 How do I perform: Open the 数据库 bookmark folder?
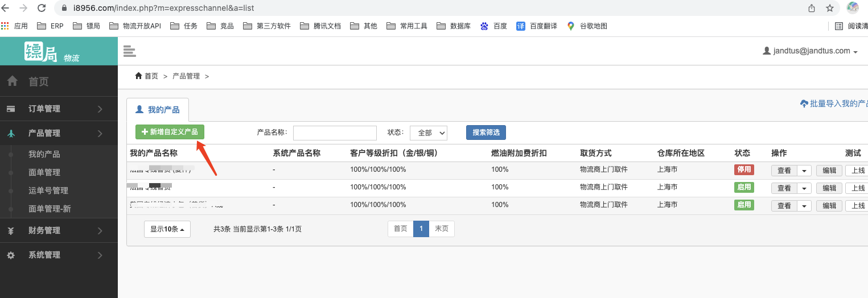click(x=454, y=26)
